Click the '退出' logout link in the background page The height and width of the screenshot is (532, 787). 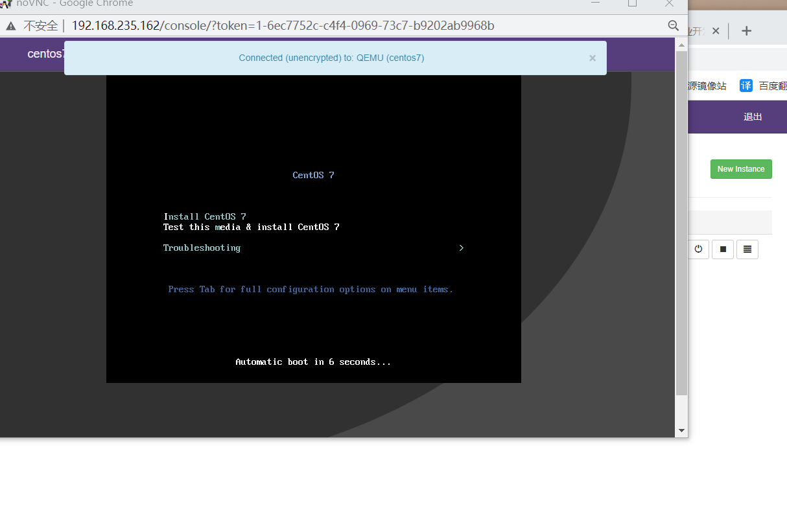(753, 117)
